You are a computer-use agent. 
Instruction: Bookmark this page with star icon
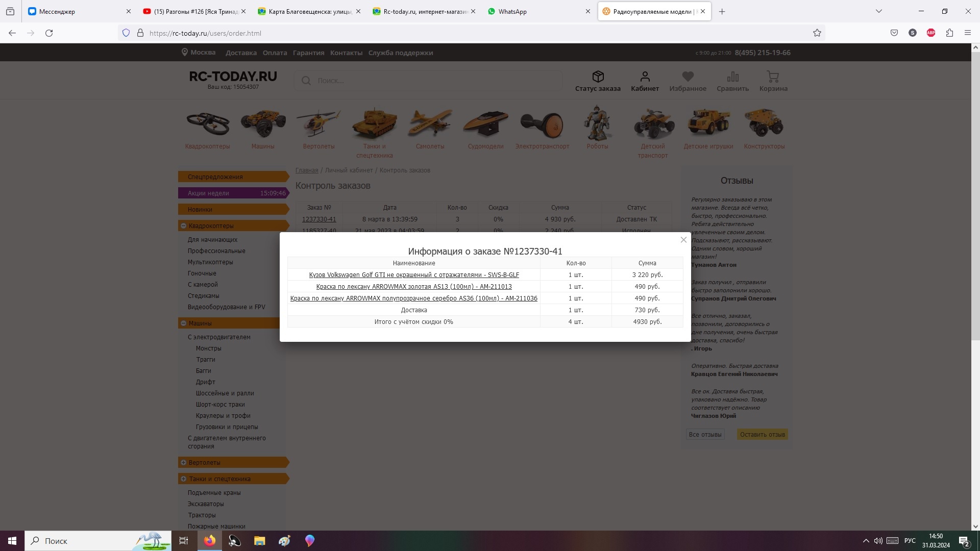pos(817,33)
